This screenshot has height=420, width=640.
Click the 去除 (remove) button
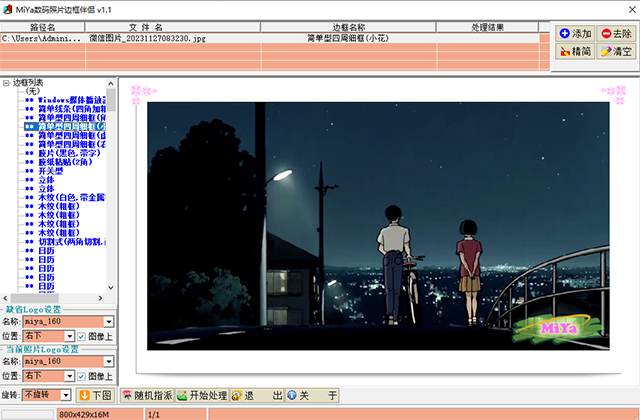pyautogui.click(x=616, y=33)
